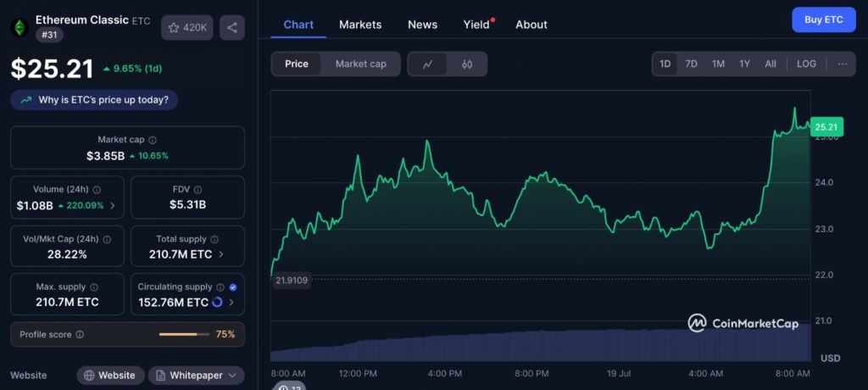
Task: Select the 1Y time range
Action: coord(744,64)
